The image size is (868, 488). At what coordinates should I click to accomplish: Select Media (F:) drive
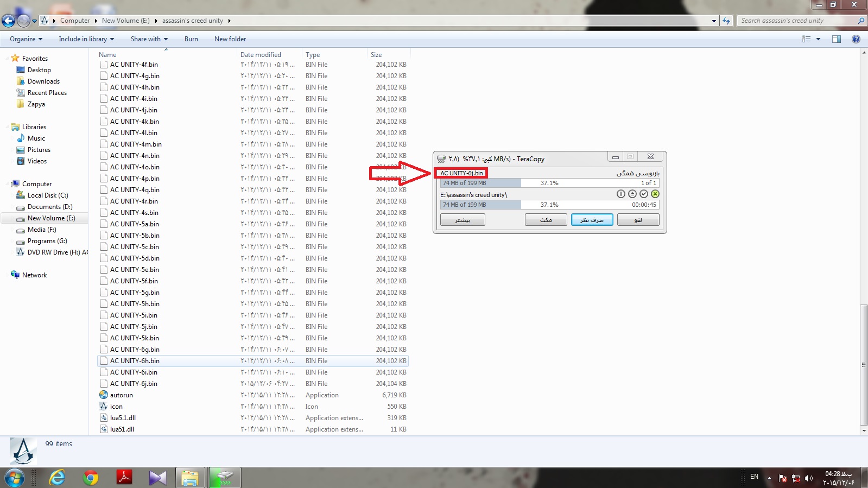coord(42,230)
